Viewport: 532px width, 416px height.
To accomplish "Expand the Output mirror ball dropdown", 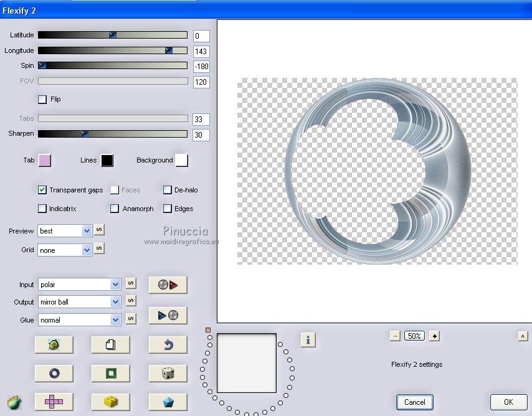I will 79,302.
